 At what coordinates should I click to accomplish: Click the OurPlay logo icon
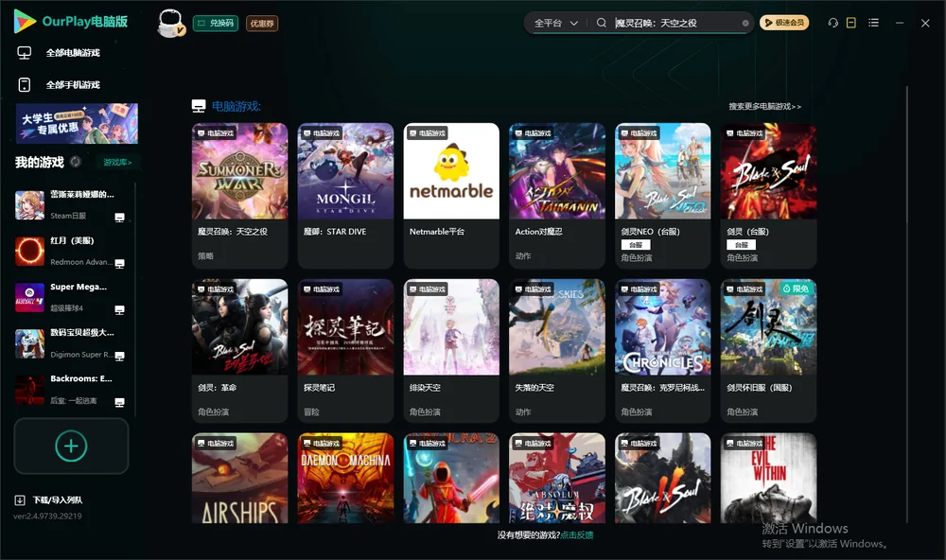pyautogui.click(x=25, y=21)
